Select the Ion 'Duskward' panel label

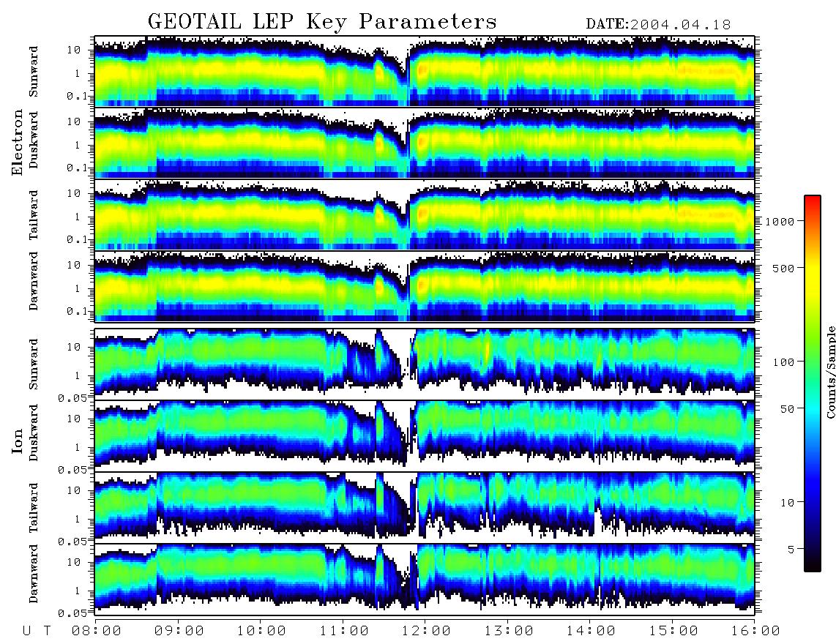(34, 433)
